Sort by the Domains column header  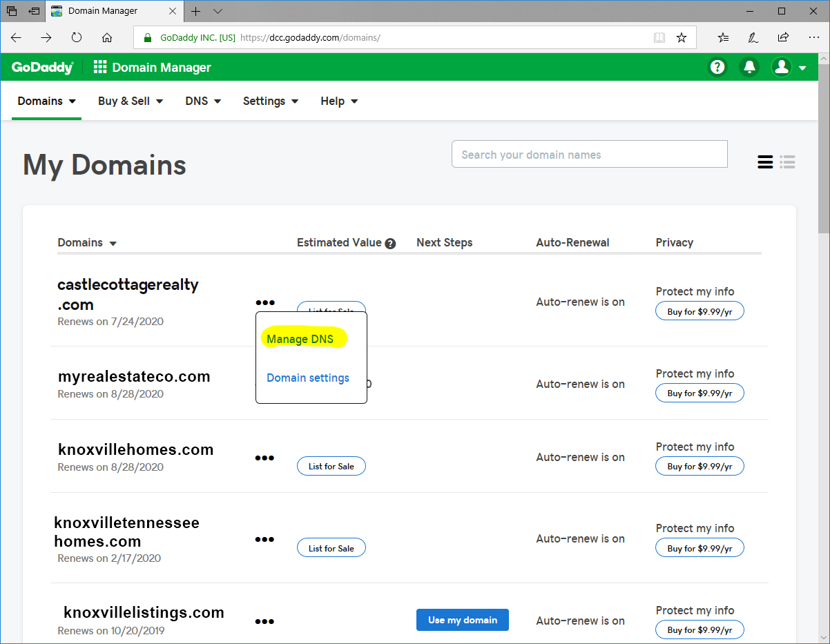pos(87,243)
